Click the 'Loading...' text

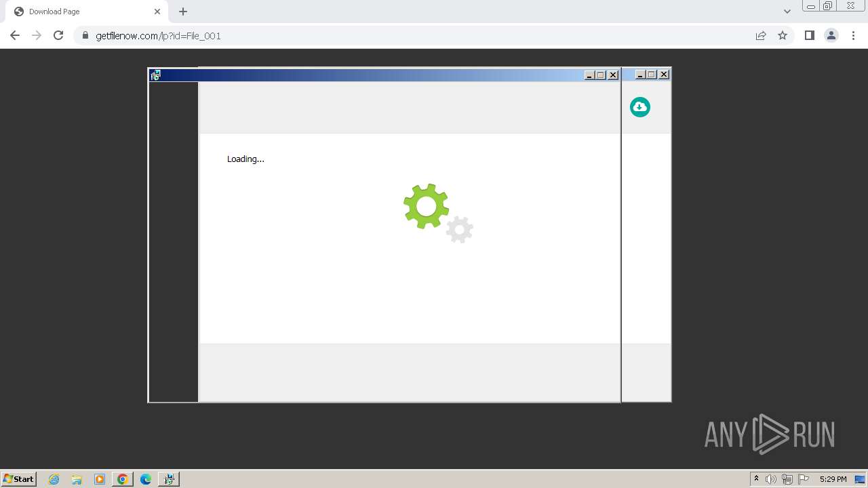pyautogui.click(x=245, y=159)
